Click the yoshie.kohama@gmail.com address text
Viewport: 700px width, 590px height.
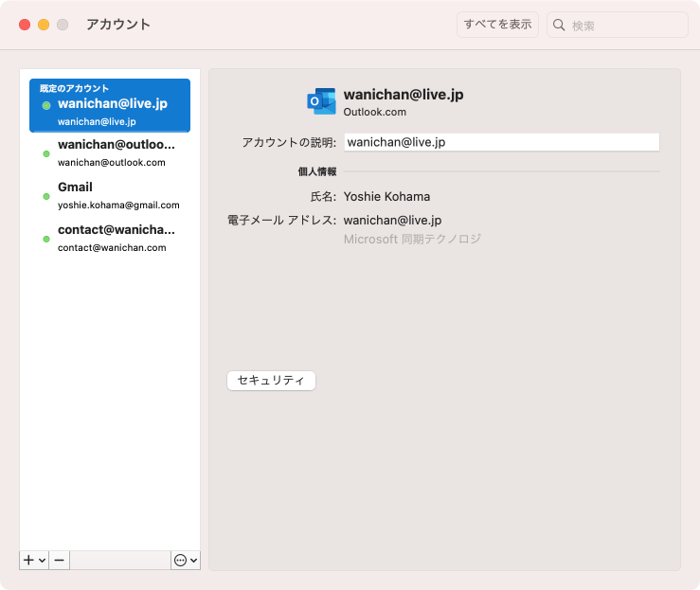click(118, 206)
